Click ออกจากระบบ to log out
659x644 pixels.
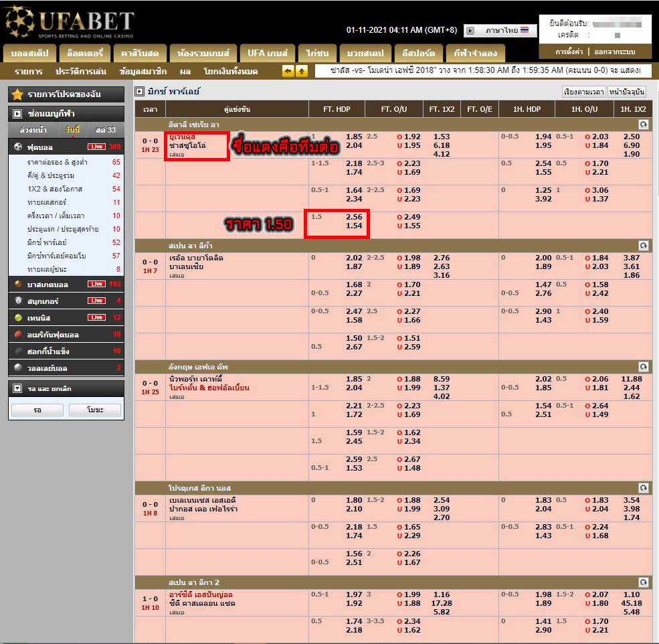(x=614, y=52)
